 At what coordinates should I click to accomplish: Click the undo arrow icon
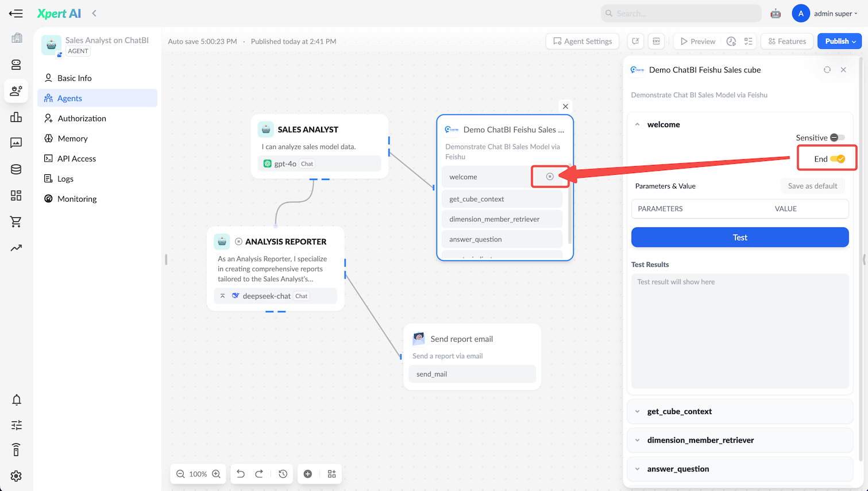[x=241, y=474]
